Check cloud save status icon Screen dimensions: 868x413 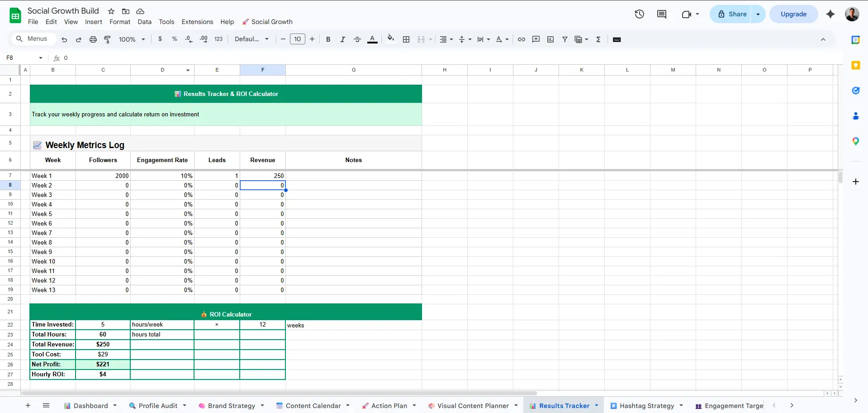(x=140, y=11)
